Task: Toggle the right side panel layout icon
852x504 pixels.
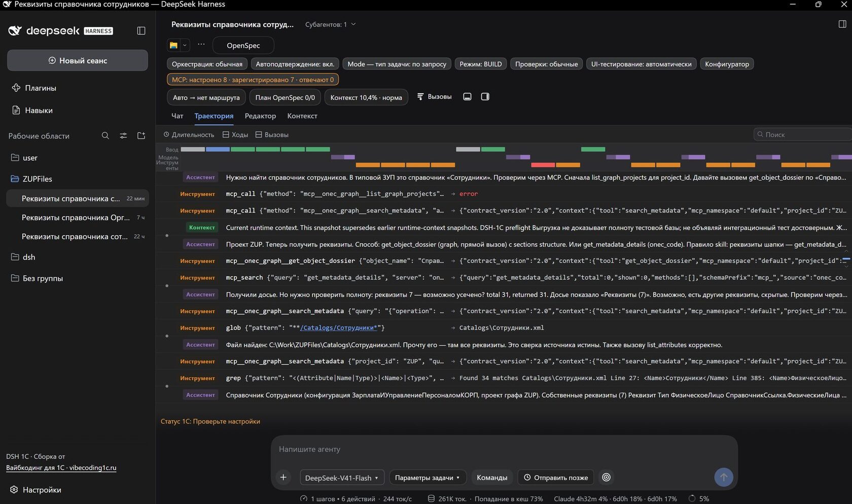Action: pos(485,97)
